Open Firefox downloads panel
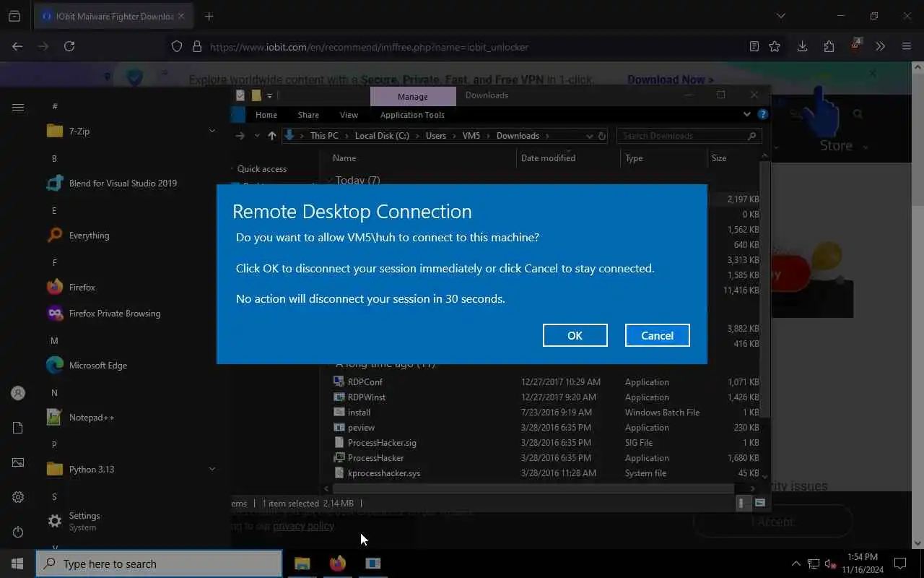Viewport: 924px width, 578px height. pos(802,46)
